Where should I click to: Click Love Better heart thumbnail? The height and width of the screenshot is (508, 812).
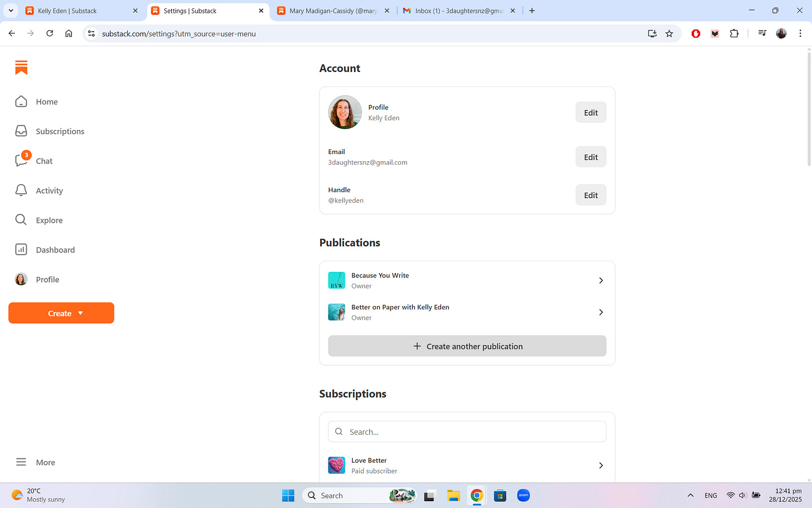coord(336,465)
